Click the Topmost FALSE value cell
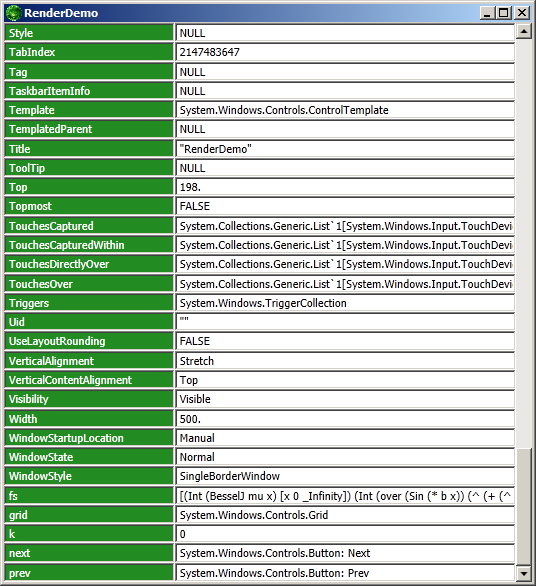 click(x=345, y=206)
